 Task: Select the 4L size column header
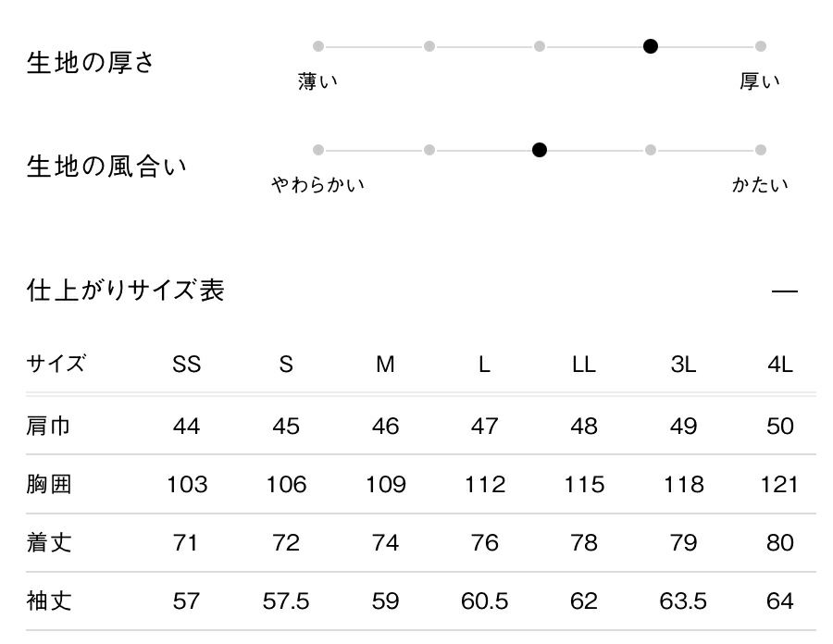point(780,365)
